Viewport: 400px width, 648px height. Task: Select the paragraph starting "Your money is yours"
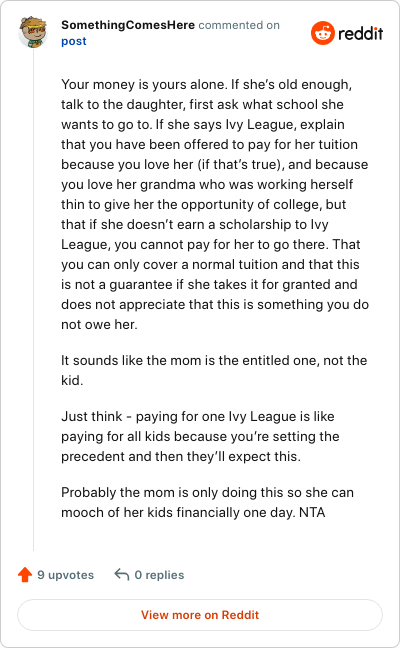coord(215,204)
